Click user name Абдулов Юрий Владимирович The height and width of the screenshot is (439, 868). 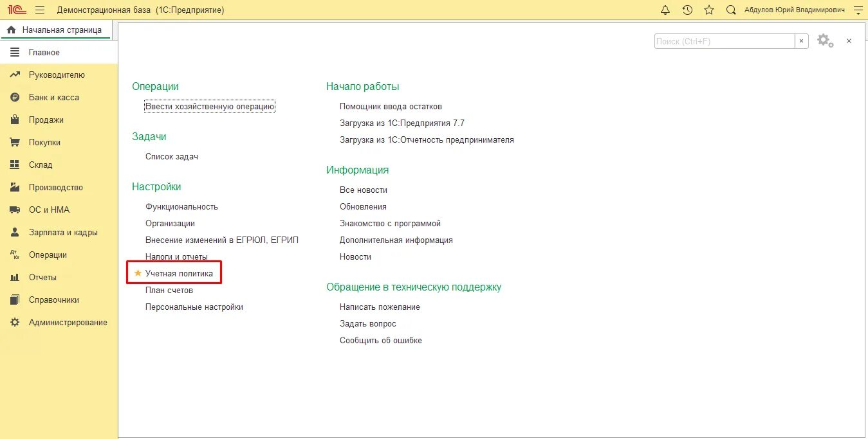(x=795, y=10)
